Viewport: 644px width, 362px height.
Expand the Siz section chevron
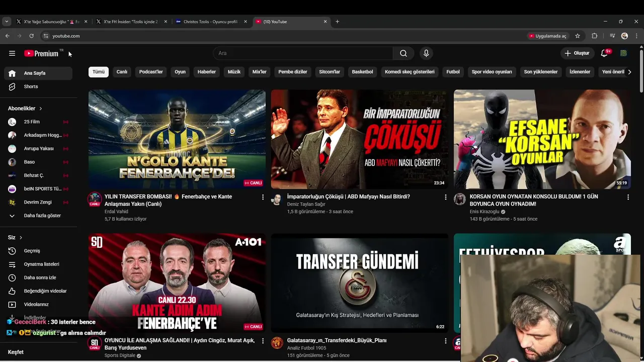pos(21,237)
